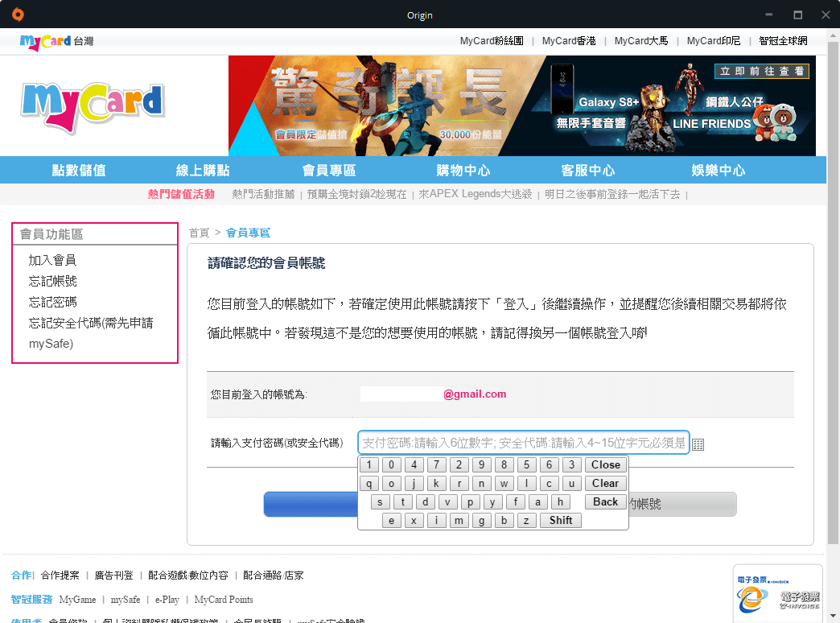Image resolution: width=840 pixels, height=623 pixels.
Task: Open the virtual keyboard icon beside password field
Action: click(698, 444)
